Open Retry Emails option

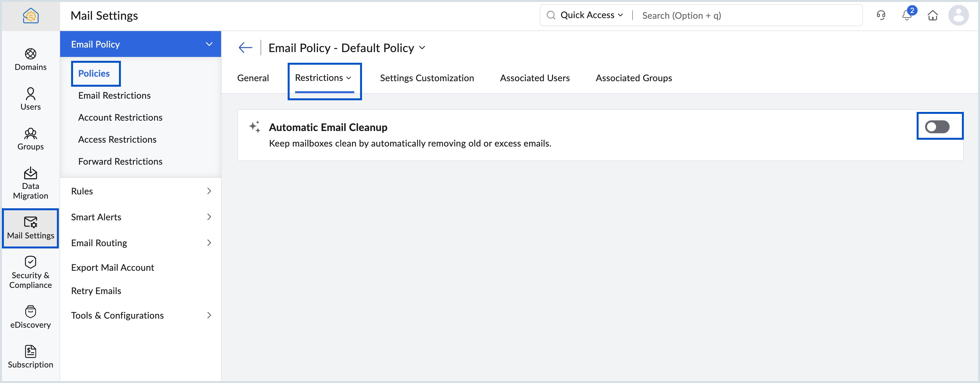[96, 291]
